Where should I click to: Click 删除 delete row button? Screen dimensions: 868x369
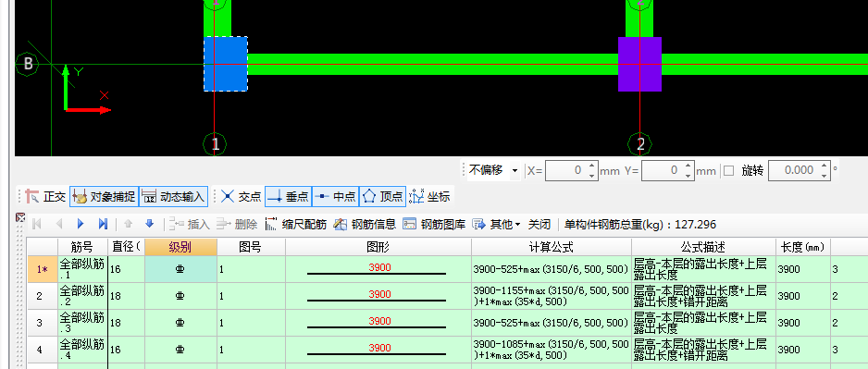pyautogui.click(x=236, y=224)
